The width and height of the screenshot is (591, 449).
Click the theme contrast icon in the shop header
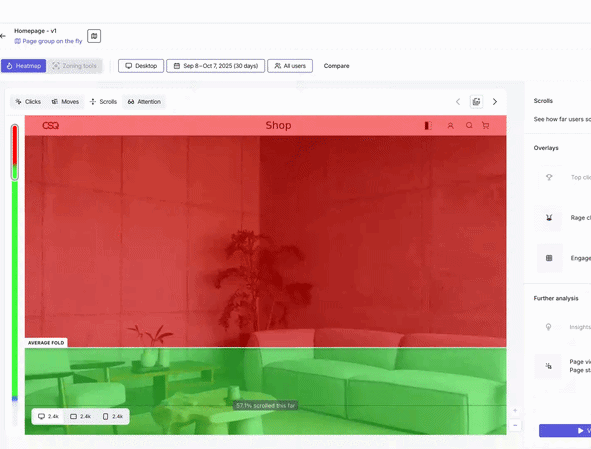point(428,126)
